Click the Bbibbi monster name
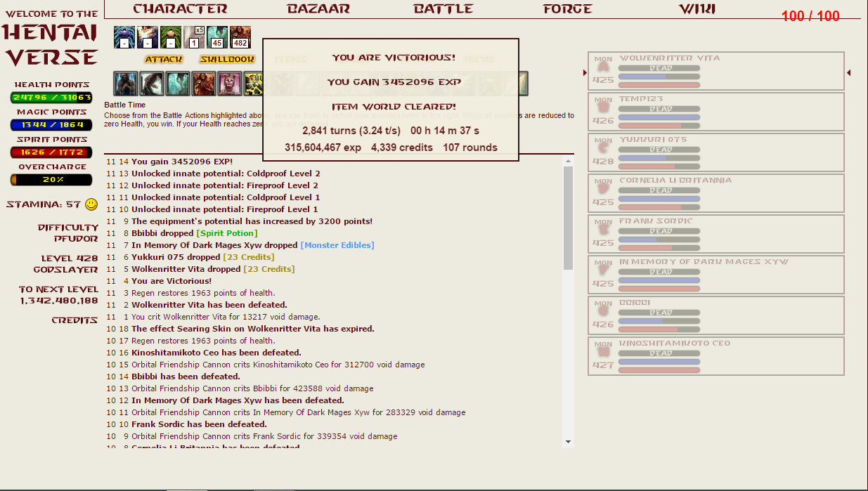868x491 pixels. [633, 303]
